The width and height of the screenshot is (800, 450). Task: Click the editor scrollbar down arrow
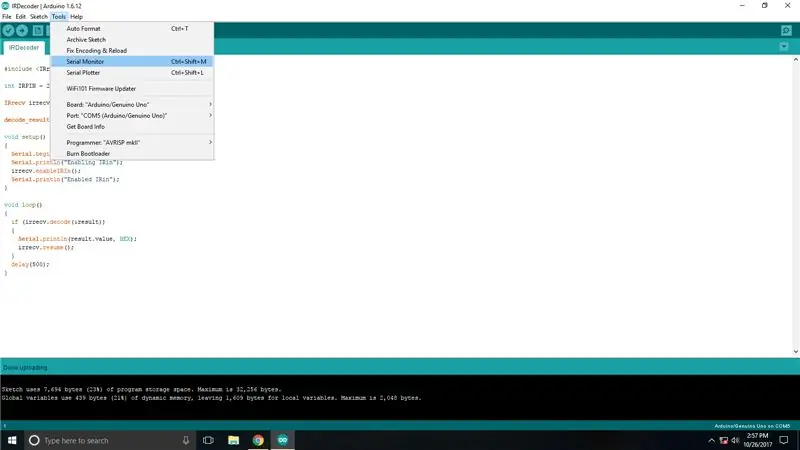(795, 352)
